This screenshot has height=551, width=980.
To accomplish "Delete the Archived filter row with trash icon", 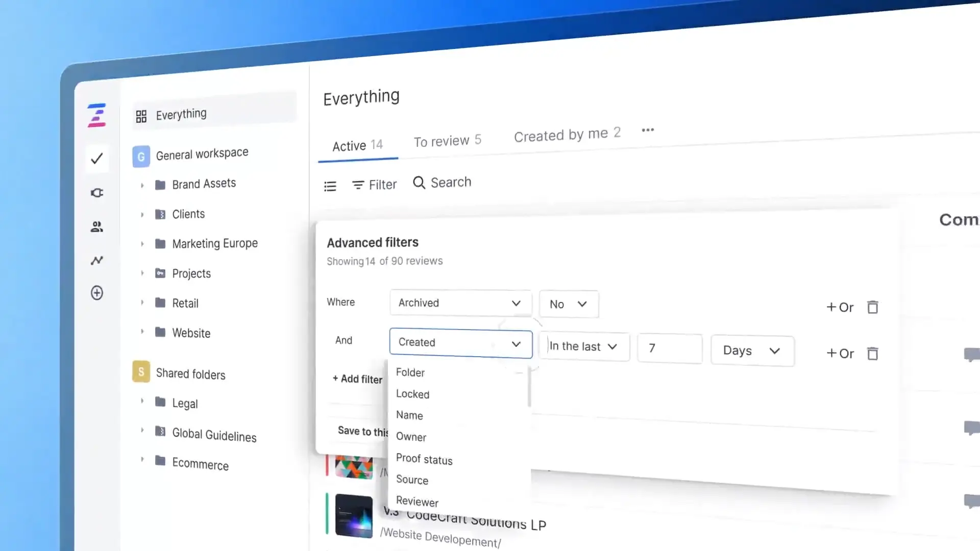I will 873,307.
